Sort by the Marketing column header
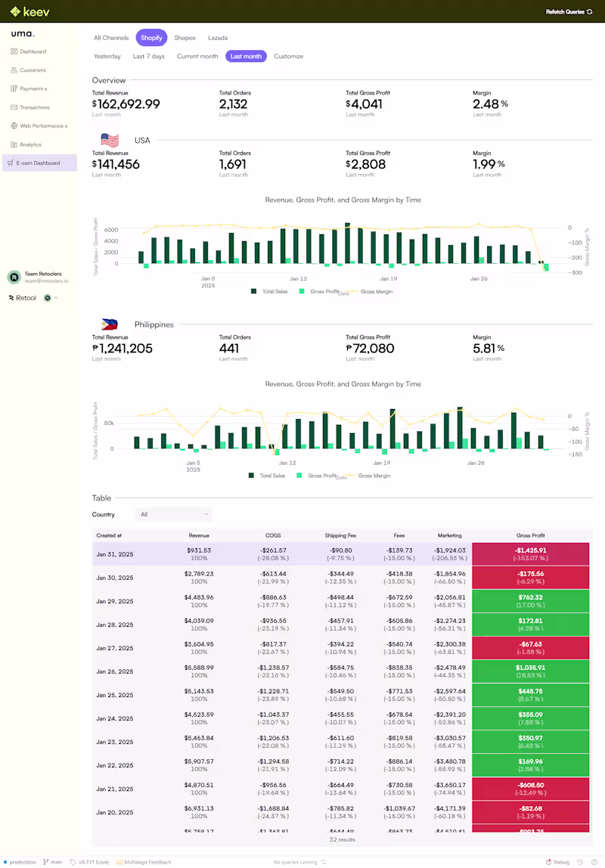The image size is (605, 868). click(449, 535)
